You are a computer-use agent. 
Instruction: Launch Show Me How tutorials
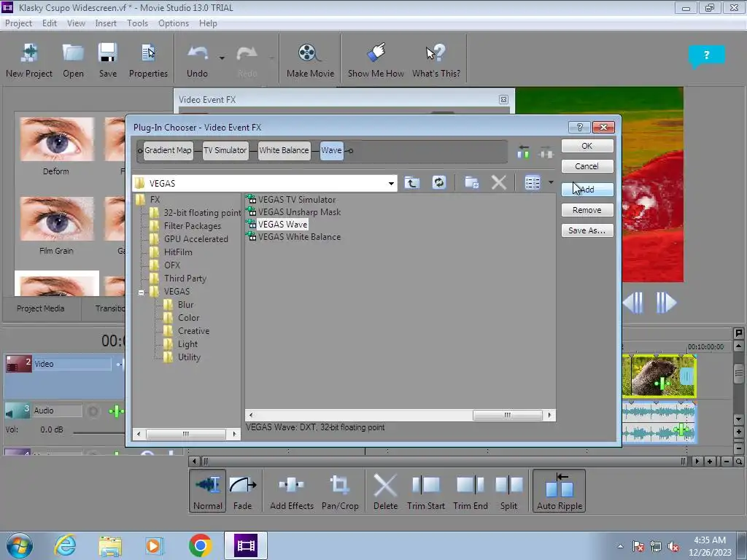[376, 60]
